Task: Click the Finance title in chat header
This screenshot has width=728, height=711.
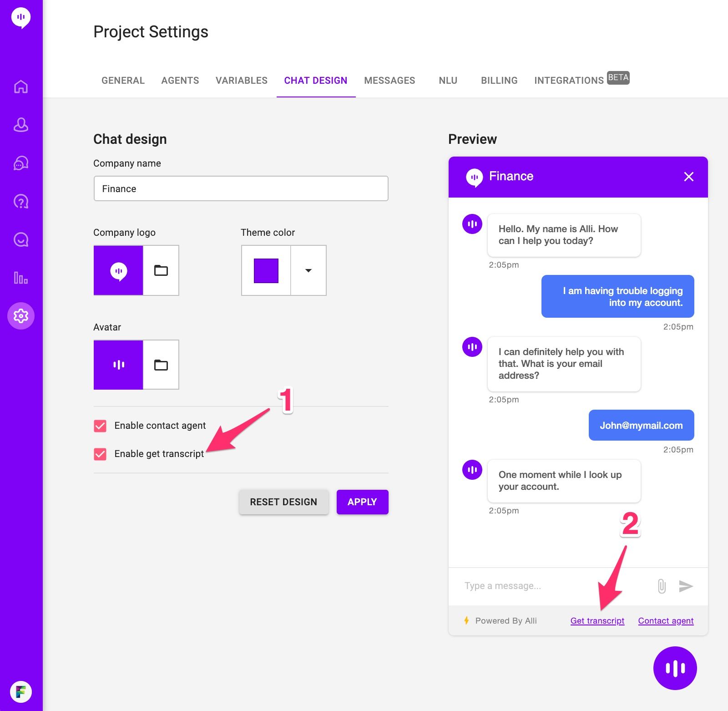Action: (511, 177)
